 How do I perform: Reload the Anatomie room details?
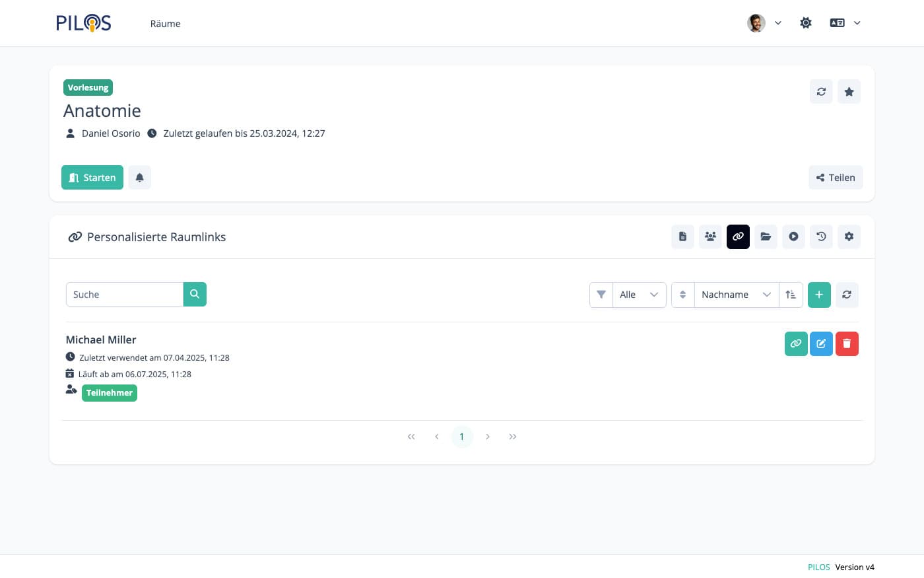pyautogui.click(x=821, y=92)
